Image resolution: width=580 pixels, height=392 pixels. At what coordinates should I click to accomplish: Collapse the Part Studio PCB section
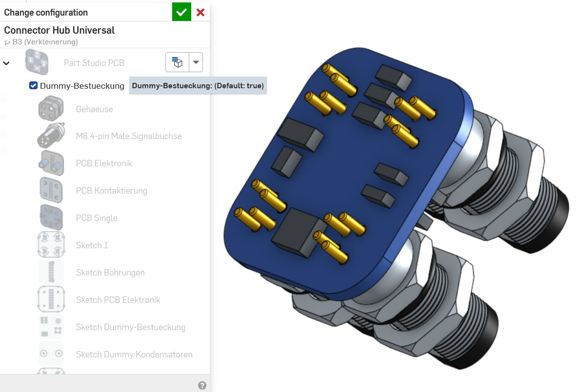(x=6, y=63)
